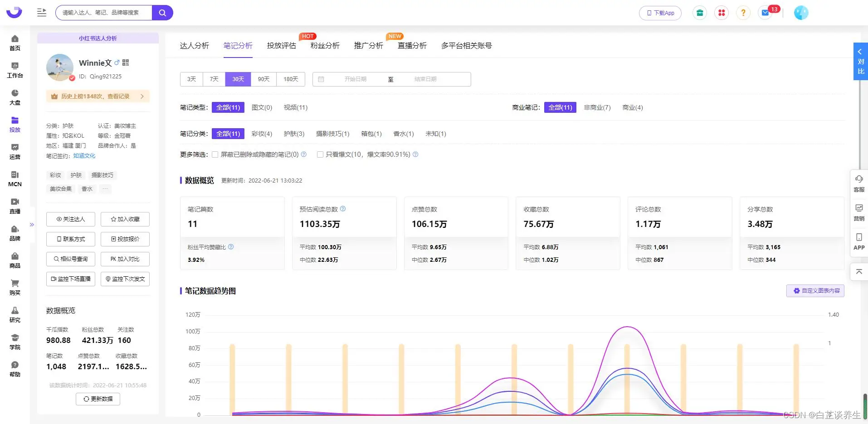
Task: Check 屏蔽已删除或隐藏的笔记 checkbox
Action: pyautogui.click(x=215, y=154)
